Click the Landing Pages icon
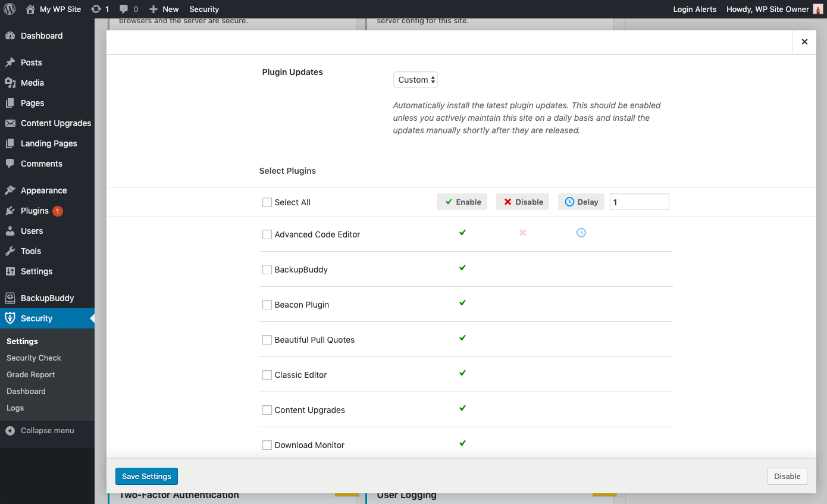 (x=10, y=143)
